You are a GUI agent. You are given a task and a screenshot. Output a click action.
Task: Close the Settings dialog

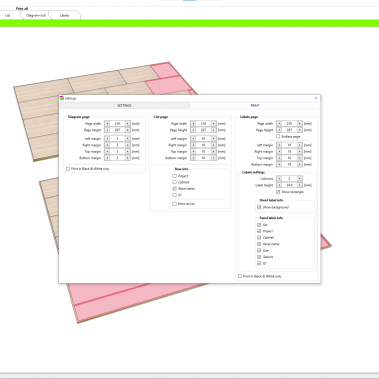[316, 98]
